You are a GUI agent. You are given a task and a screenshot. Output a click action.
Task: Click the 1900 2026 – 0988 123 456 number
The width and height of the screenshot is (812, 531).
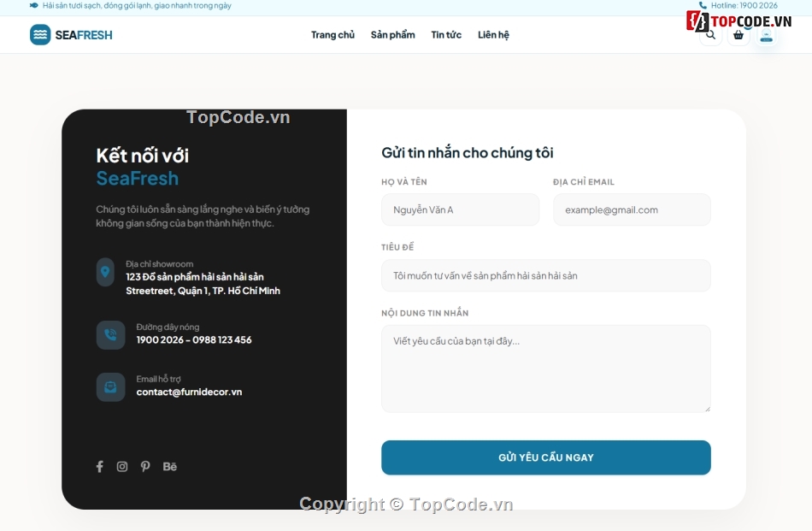194,339
